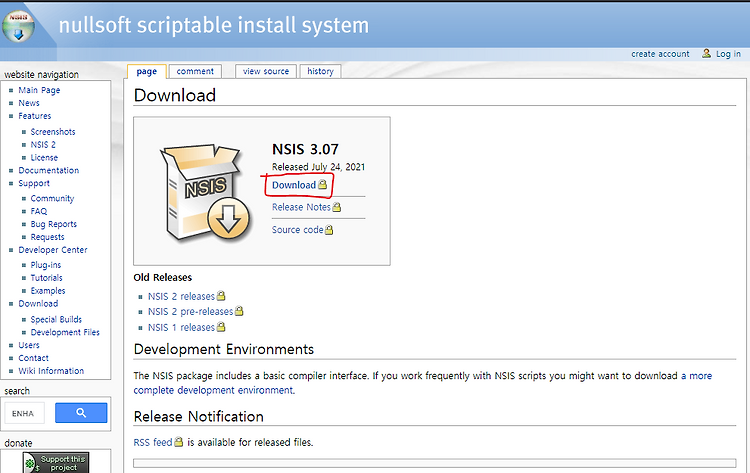Click the Release Notification heading
750x473 pixels.
(199, 417)
